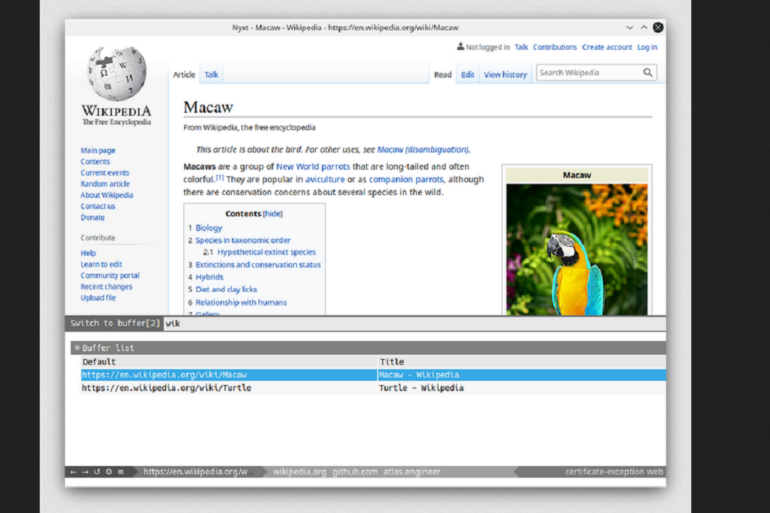Click certificate-exception web modes in status bar
Screen dimensions: 770x513
(614, 472)
